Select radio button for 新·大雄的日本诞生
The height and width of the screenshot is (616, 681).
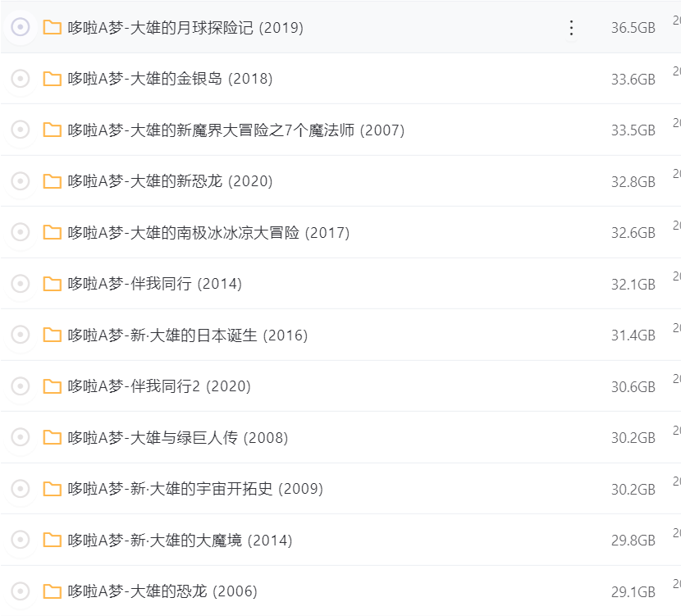pyautogui.click(x=20, y=335)
